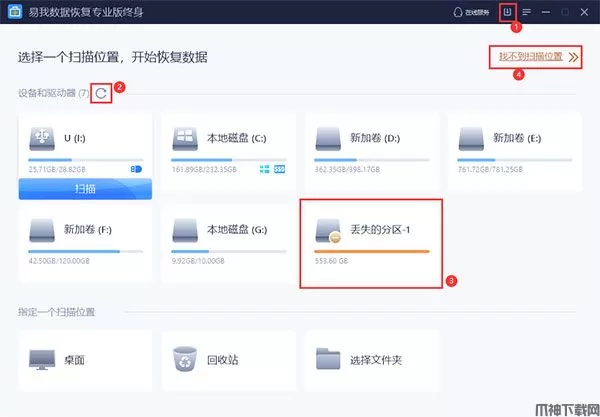Click the 42.50GB/120.00GB size text
The image size is (600, 417).
coord(59,261)
